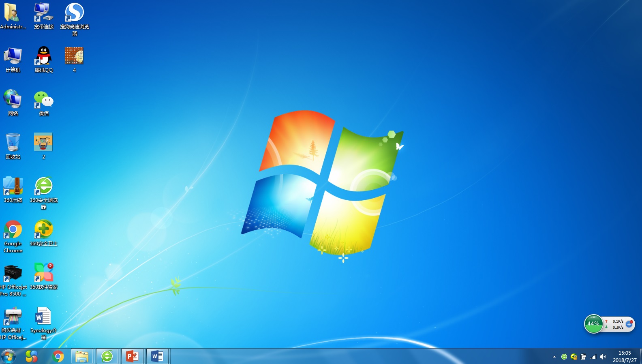This screenshot has width=642, height=364.
Task: Click the 44% memory accelerator ball
Action: pyautogui.click(x=593, y=324)
